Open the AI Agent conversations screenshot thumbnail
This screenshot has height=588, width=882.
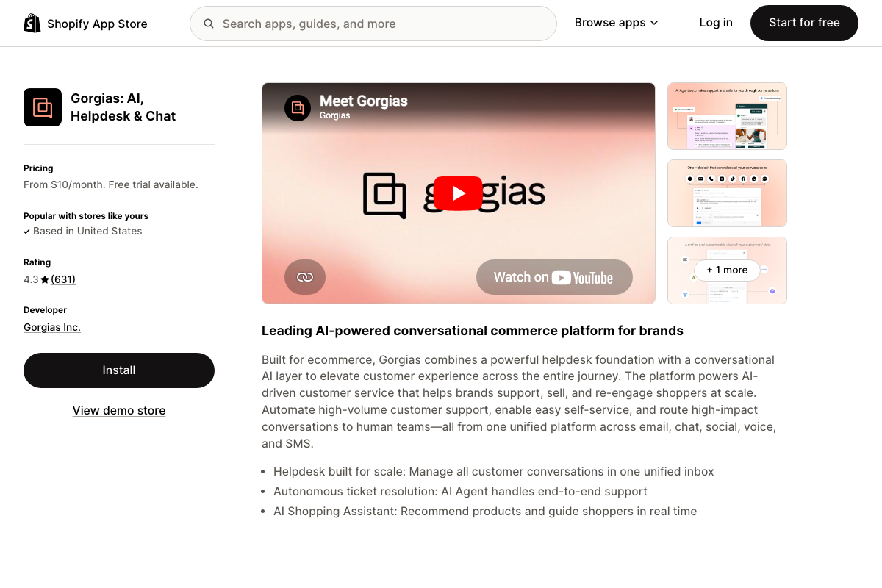click(x=727, y=116)
